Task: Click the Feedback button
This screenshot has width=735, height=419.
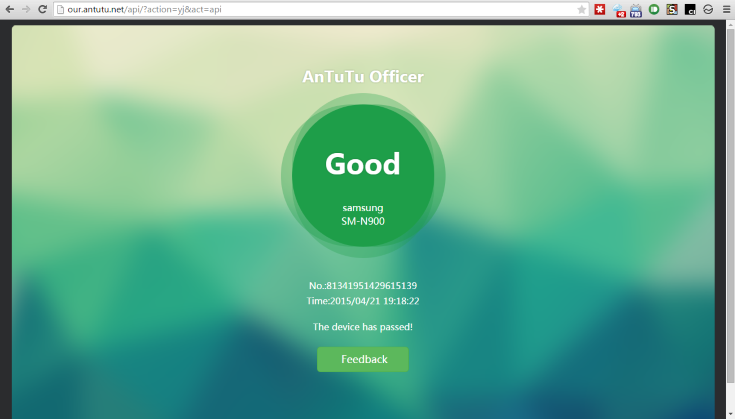Action: (x=363, y=359)
